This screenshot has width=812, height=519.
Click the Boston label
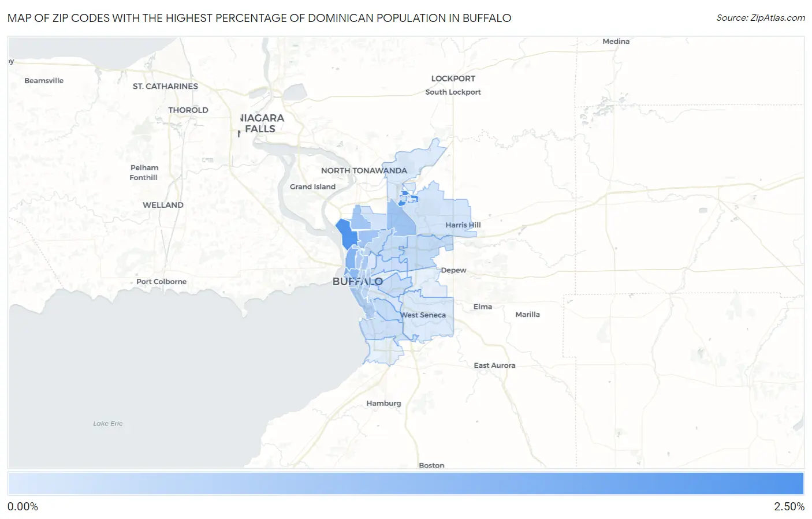431,465
